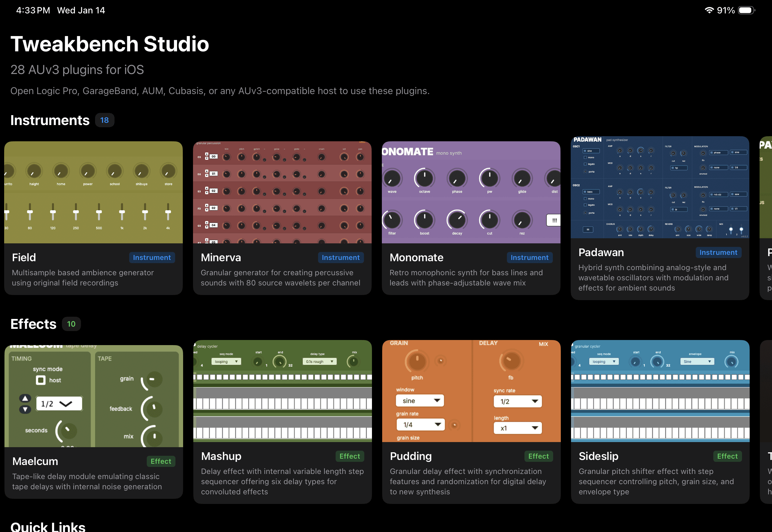Click the '!!!' button in Monomate preview

[554, 220]
